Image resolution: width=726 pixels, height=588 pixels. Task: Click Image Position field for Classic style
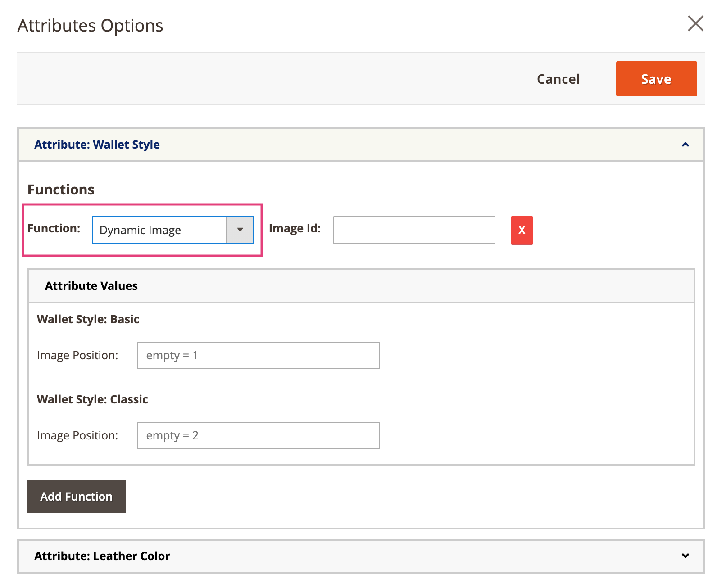258,436
